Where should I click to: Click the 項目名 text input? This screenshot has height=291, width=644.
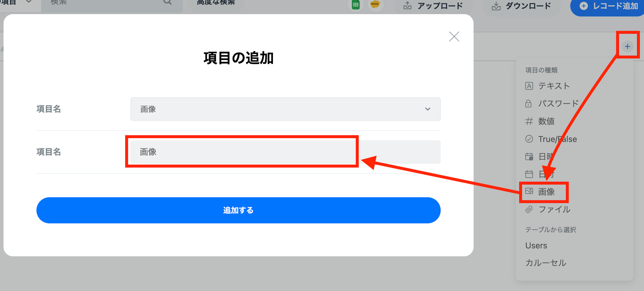pyautogui.click(x=286, y=152)
